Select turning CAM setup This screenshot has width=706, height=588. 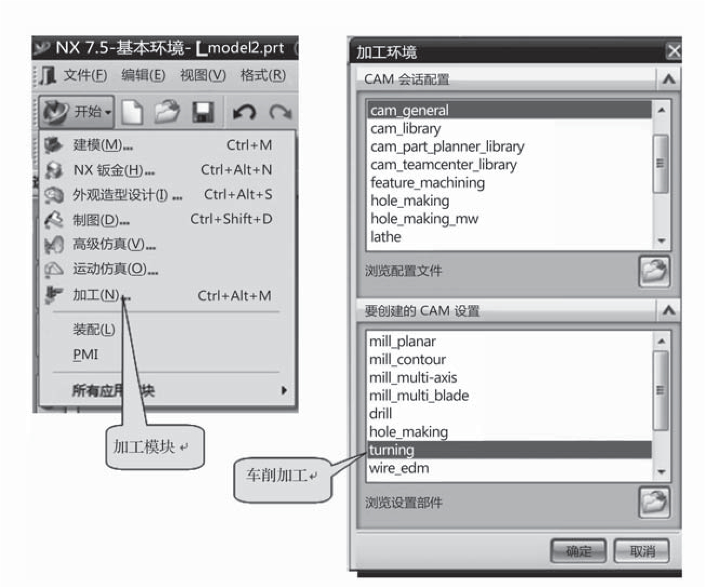(x=509, y=450)
